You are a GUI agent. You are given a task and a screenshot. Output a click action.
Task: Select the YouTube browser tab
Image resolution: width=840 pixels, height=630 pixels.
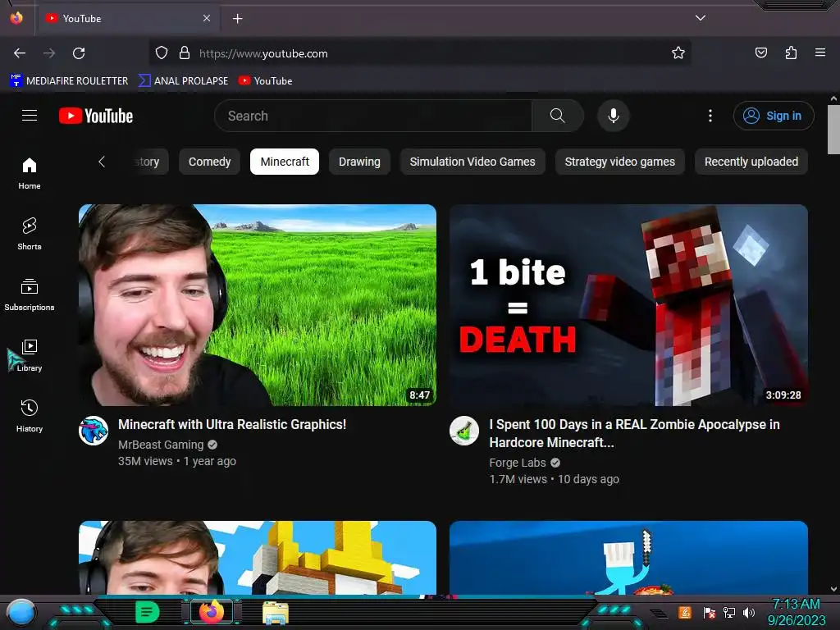129,18
